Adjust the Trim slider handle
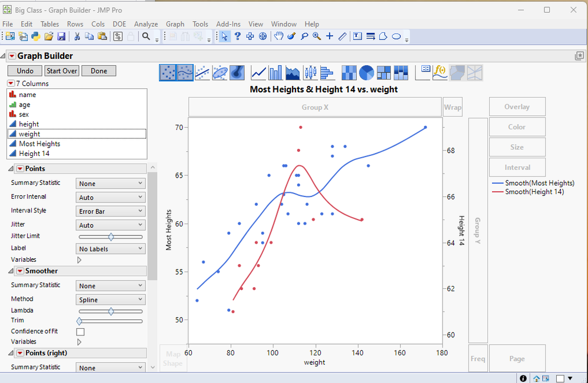Image resolution: width=588 pixels, height=383 pixels. click(x=79, y=321)
